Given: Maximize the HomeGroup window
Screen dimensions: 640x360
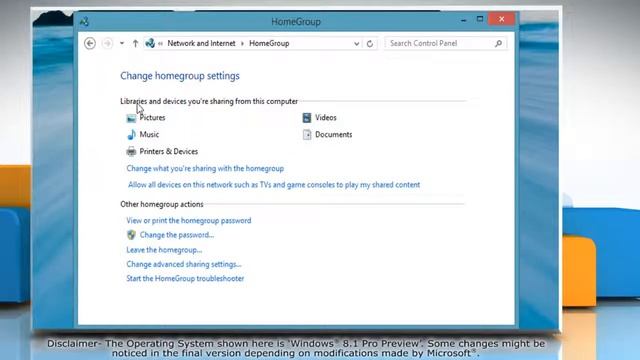Looking at the screenshot, I should pyautogui.click(x=480, y=19).
